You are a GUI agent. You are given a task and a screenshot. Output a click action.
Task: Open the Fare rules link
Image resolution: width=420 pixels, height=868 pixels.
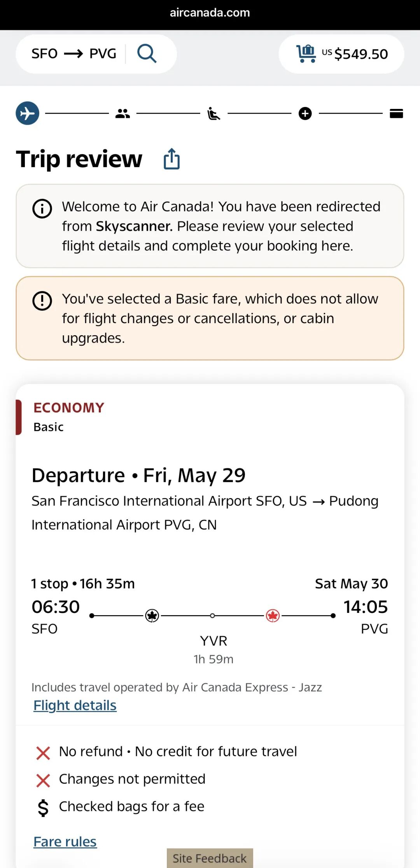[x=65, y=842]
